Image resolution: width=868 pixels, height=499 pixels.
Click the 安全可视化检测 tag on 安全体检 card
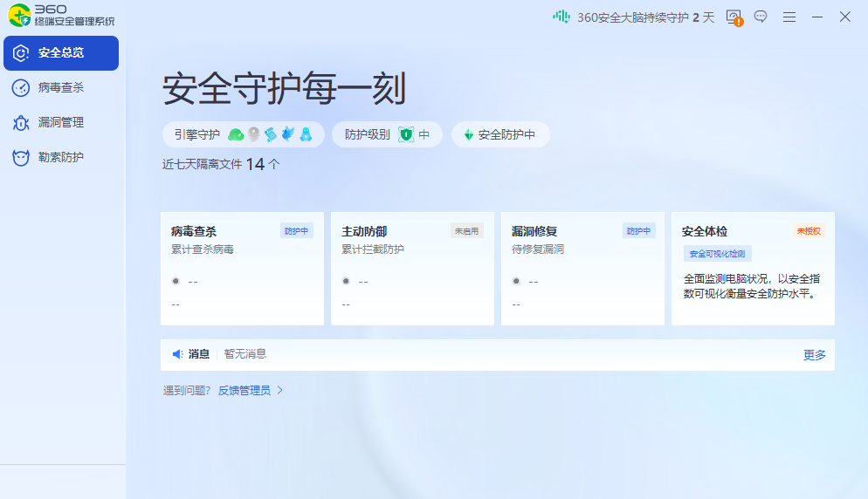(717, 254)
